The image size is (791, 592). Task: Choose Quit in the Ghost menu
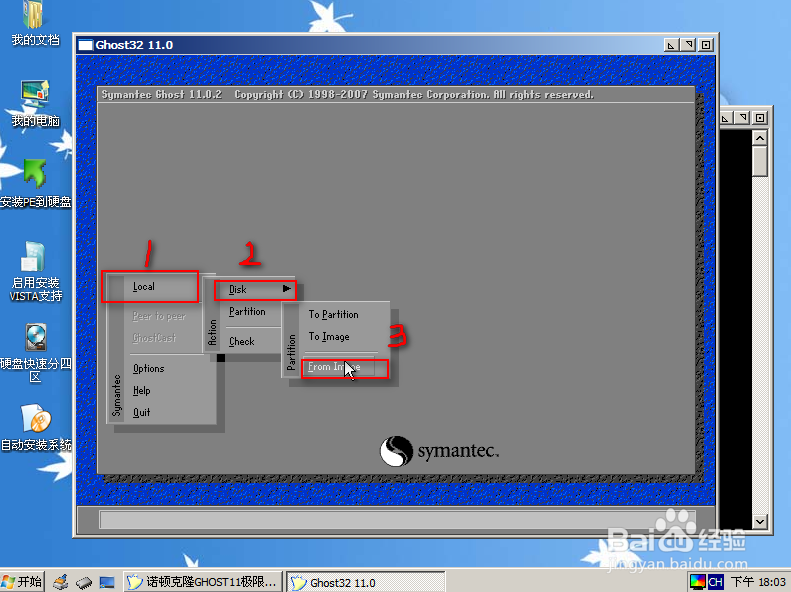click(x=141, y=412)
